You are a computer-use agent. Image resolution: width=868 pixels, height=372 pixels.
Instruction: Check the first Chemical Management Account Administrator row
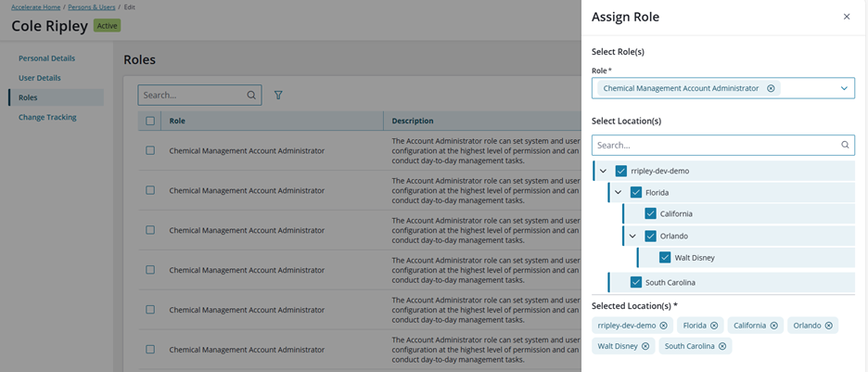pos(150,150)
